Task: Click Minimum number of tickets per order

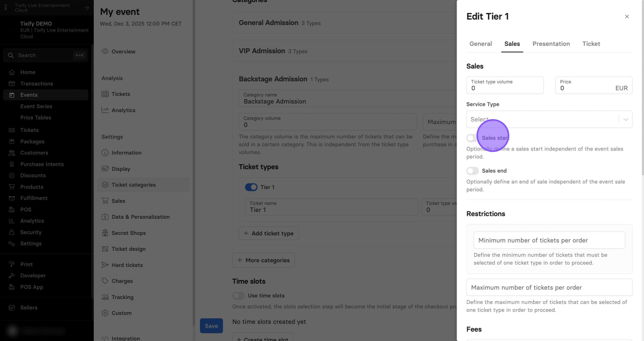Action: click(x=549, y=240)
